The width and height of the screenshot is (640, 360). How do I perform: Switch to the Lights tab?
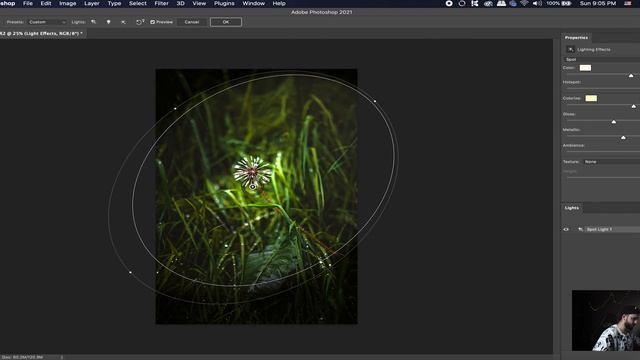(572, 208)
